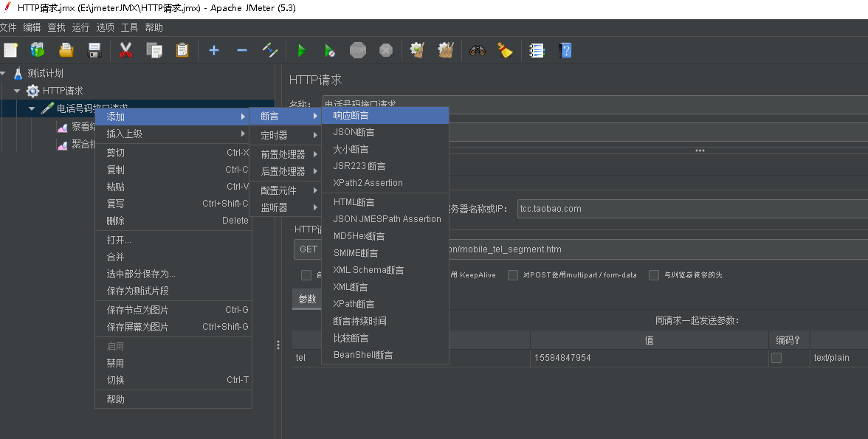Collapse all nodes with minus icon

[x=242, y=50]
